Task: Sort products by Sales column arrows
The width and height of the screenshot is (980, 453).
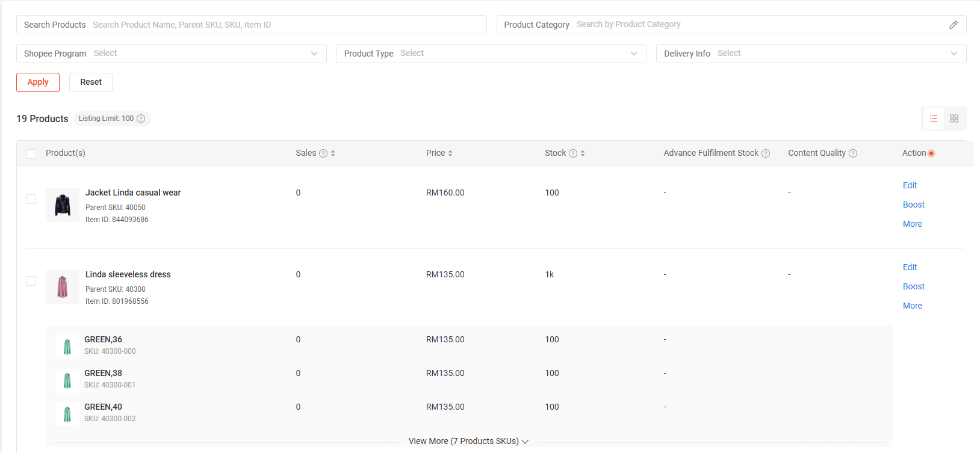Action: (333, 153)
